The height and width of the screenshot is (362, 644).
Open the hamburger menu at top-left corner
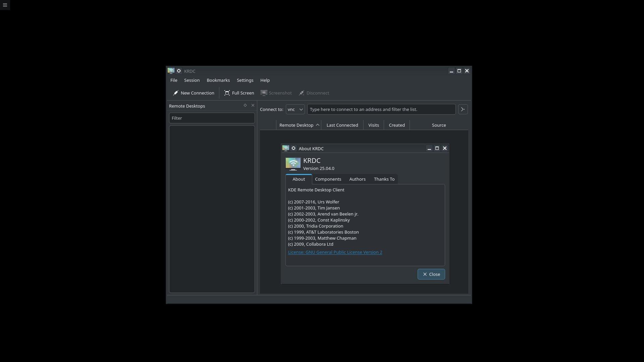[x=5, y=5]
